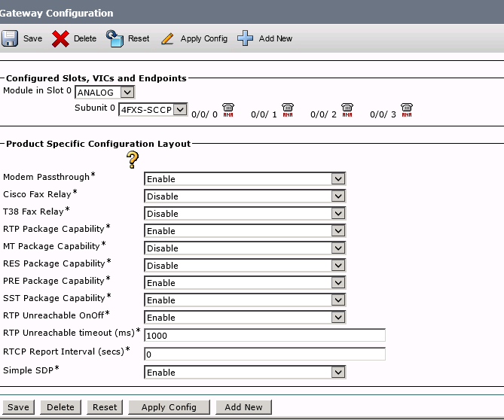Open the Modem Passthrough dropdown
This screenshot has width=504, height=420.
coord(245,179)
